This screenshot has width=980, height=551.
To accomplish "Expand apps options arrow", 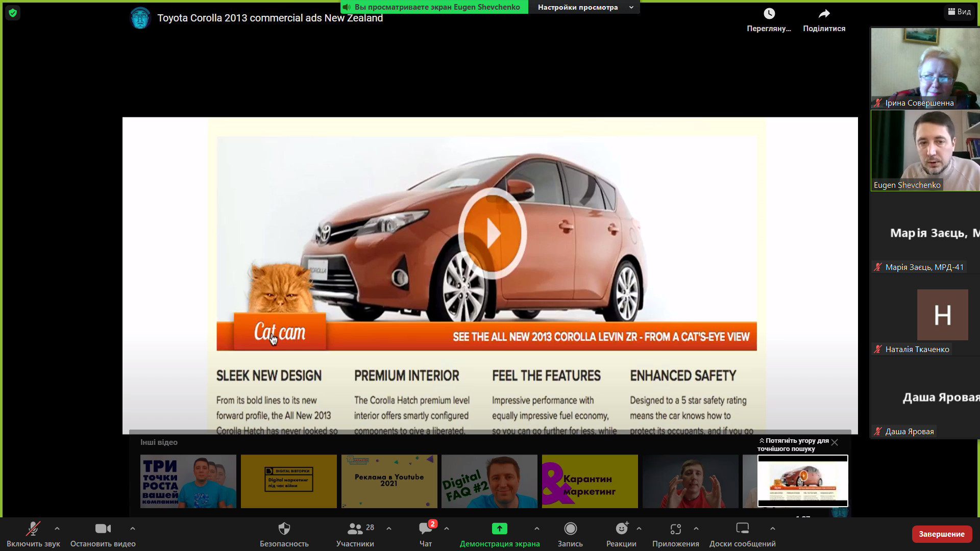I will click(696, 529).
